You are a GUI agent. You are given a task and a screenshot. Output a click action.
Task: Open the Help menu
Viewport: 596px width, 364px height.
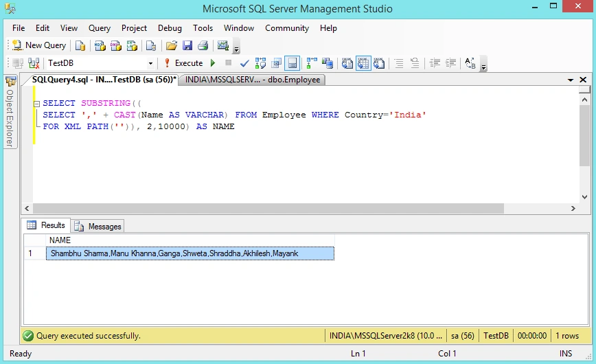(x=328, y=28)
